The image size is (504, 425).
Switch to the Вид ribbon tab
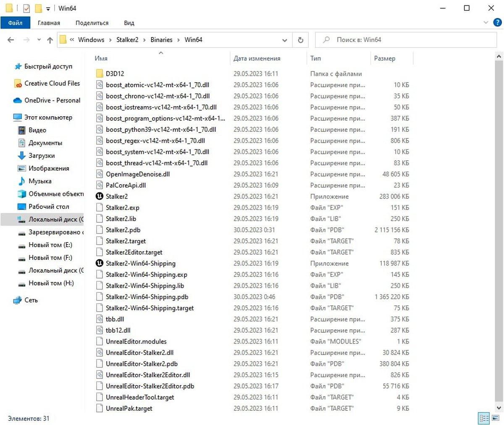[129, 23]
